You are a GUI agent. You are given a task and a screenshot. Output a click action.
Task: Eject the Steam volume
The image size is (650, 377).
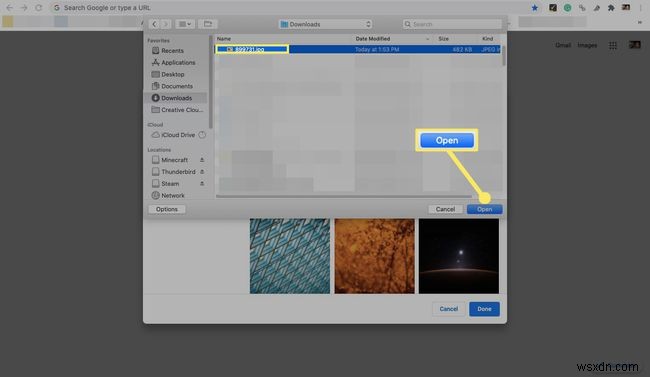pyautogui.click(x=202, y=183)
